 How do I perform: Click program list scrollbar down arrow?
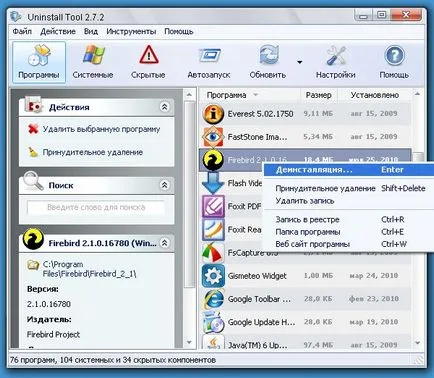pyautogui.click(x=418, y=343)
